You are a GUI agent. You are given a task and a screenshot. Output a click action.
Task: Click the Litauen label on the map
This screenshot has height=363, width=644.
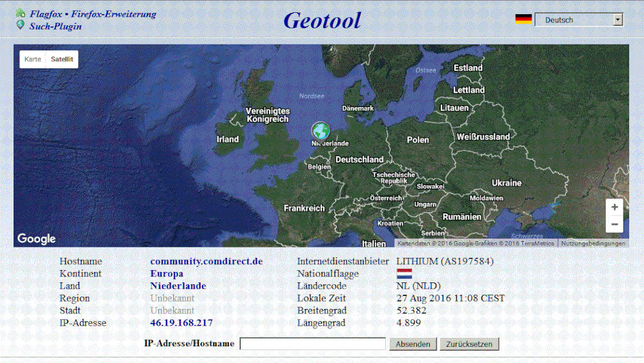(x=454, y=108)
